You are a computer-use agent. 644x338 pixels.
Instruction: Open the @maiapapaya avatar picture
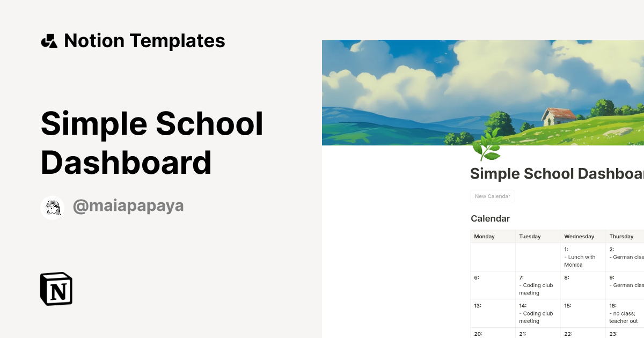click(52, 207)
